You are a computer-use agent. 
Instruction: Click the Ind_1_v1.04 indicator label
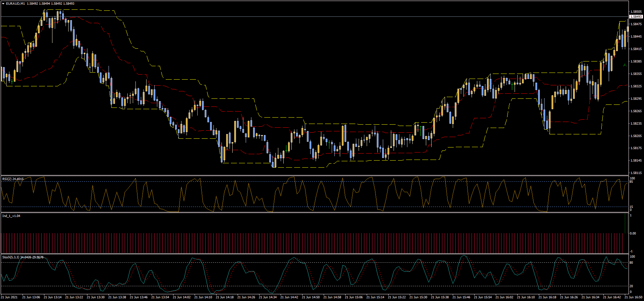tap(11, 216)
